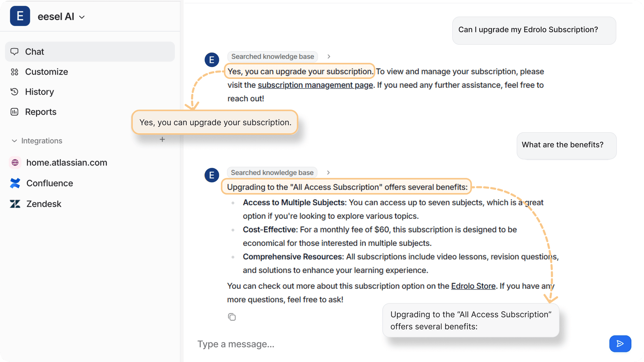Viewport: 644px width, 362px height.
Task: Open the Reports page
Action: (40, 112)
